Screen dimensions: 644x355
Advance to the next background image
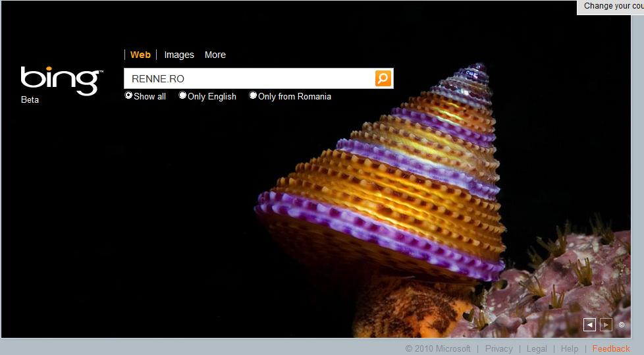point(606,324)
